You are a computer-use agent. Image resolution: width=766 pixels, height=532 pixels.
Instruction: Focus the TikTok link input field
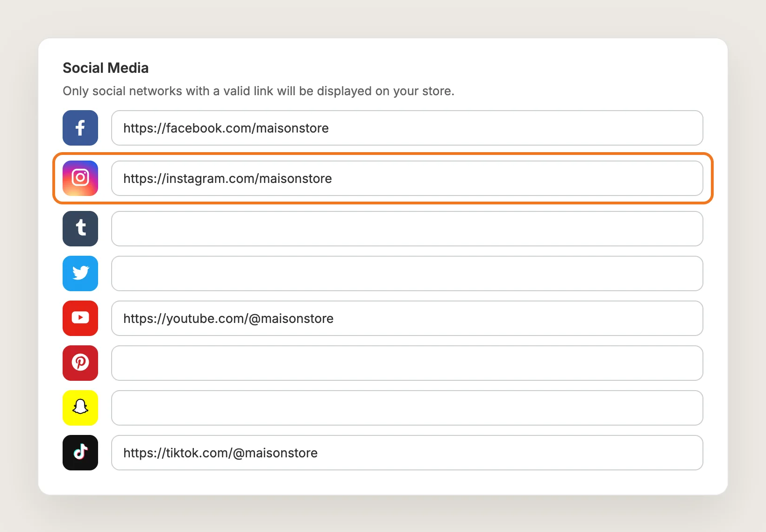[x=407, y=453]
